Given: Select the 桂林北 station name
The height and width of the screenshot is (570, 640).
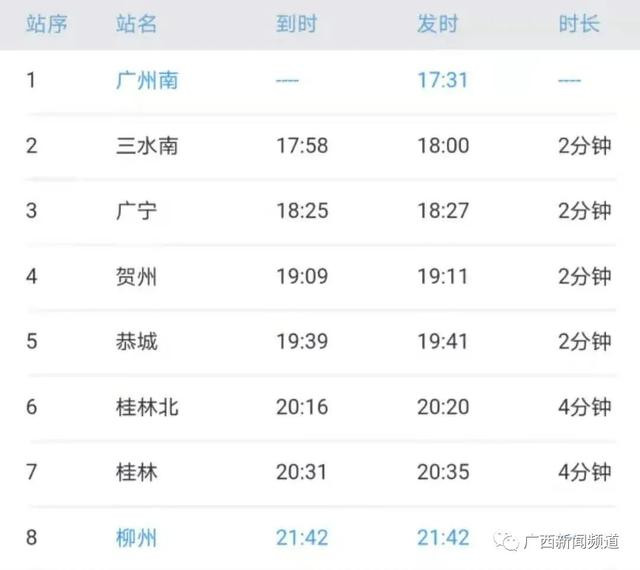Looking at the screenshot, I should (147, 407).
